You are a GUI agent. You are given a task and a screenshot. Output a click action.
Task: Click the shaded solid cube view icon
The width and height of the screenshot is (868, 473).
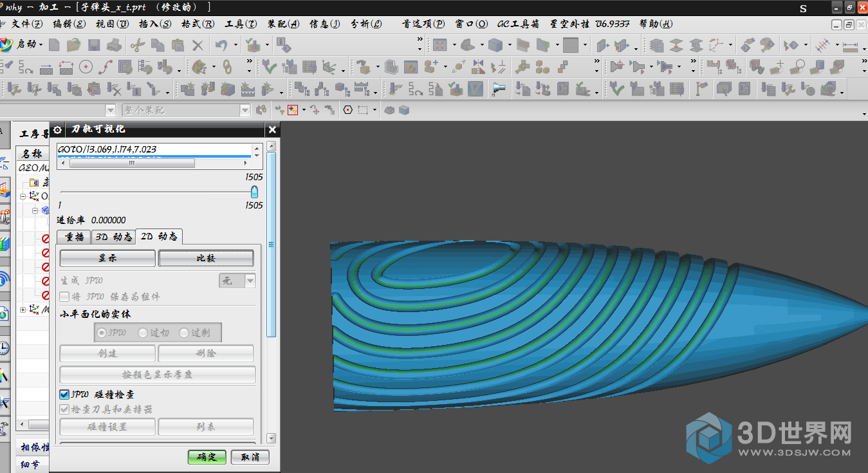495,45
